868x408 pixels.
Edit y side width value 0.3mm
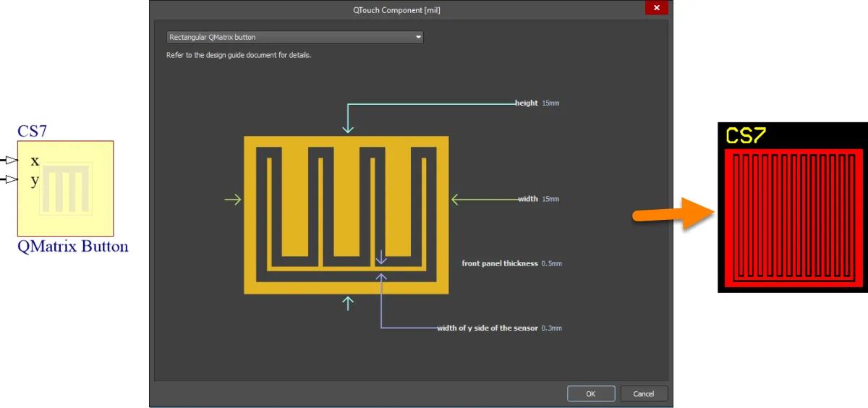[552, 328]
